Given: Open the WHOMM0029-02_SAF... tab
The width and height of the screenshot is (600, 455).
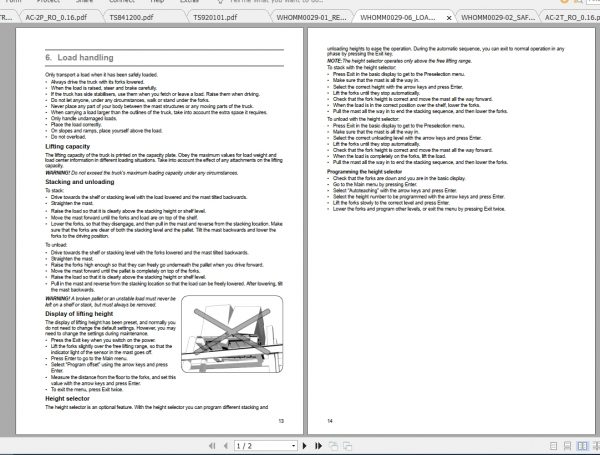Looking at the screenshot, I should (497, 17).
